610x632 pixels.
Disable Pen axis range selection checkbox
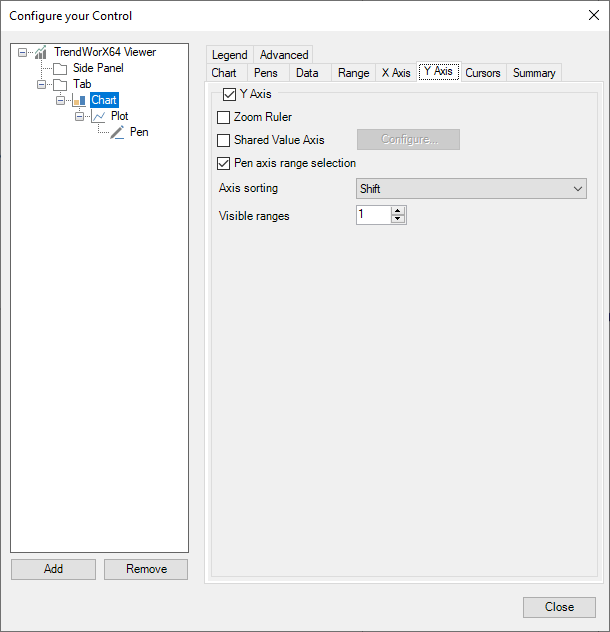coord(223,163)
